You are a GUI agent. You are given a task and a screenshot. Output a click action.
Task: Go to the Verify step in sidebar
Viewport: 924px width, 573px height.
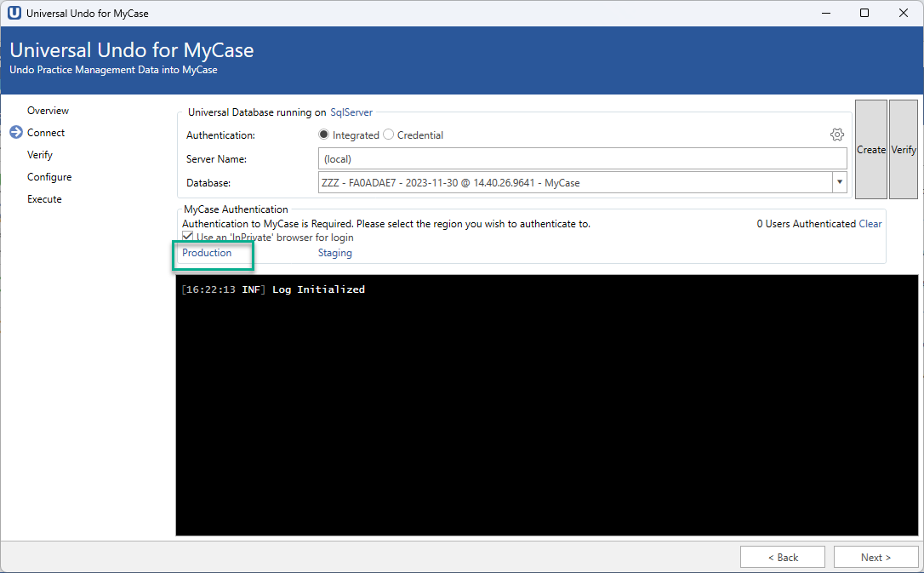pos(39,155)
